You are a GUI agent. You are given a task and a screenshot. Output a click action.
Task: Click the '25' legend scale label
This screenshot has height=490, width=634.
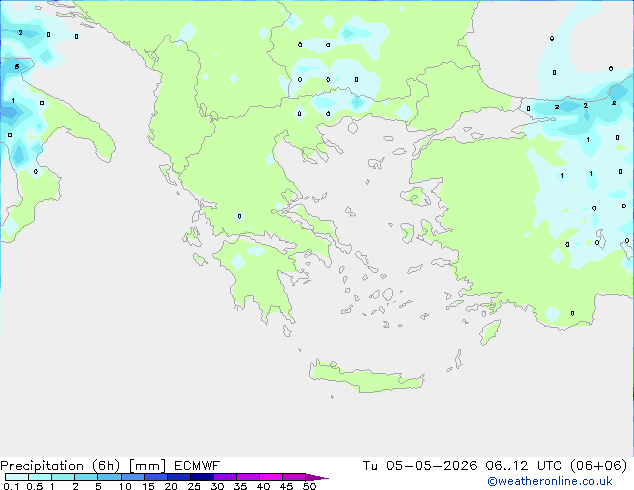(194, 486)
